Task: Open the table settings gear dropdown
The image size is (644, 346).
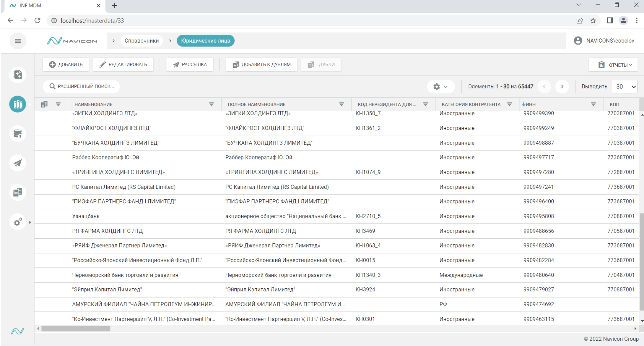Action: point(440,87)
